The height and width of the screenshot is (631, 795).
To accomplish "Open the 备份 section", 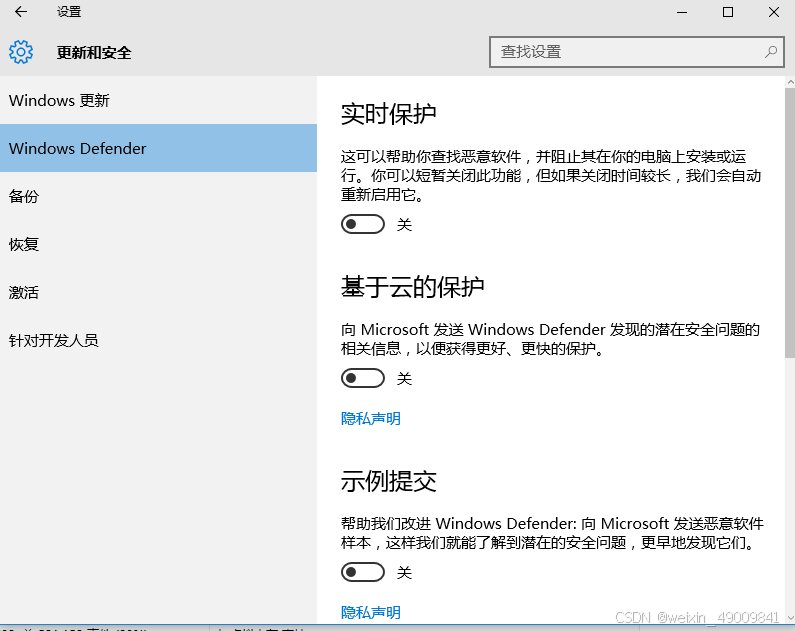I will (158, 196).
